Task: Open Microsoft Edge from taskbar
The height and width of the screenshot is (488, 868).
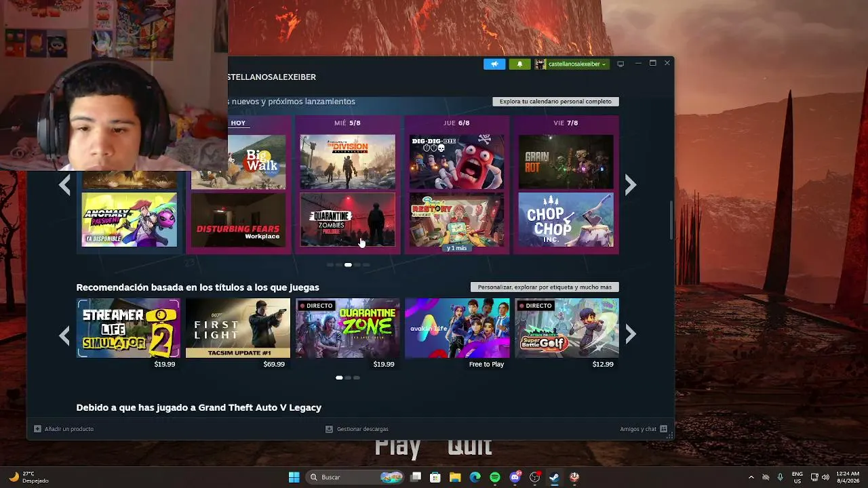Action: pyautogui.click(x=475, y=477)
